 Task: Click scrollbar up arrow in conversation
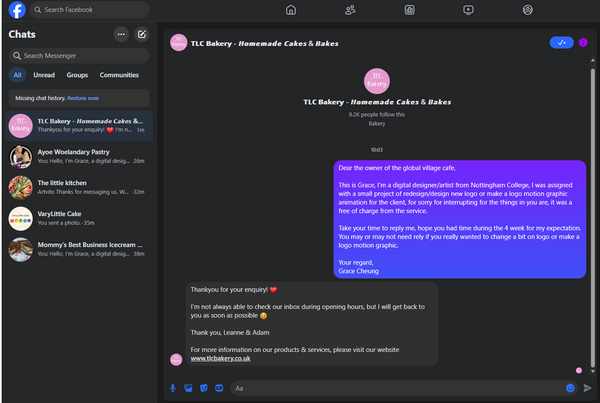click(593, 60)
